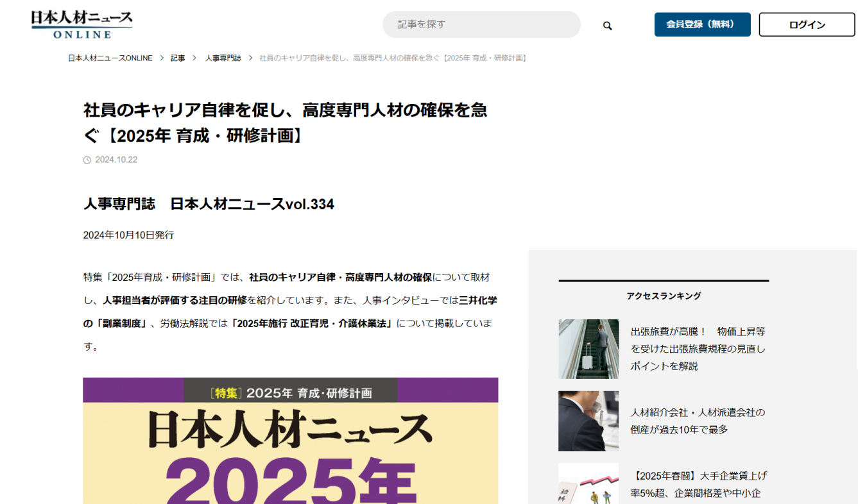Click heading 人事専門誌 日本人材ニュースvol.334
858x504 pixels.
coord(209,204)
